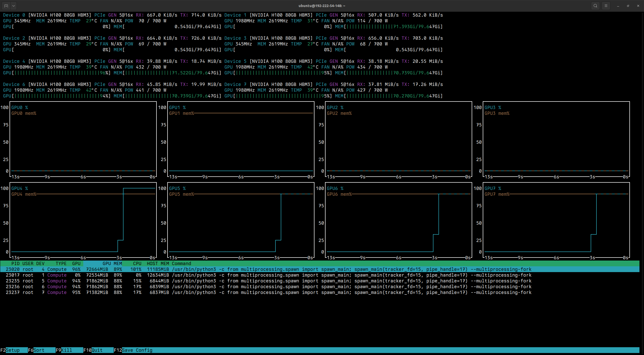Click the PID column header

(16, 264)
